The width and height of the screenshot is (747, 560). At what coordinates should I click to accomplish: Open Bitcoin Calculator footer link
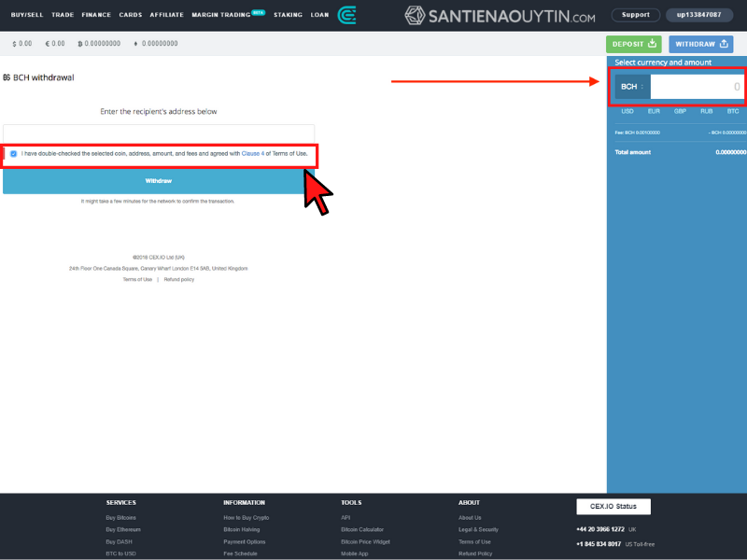pos(362,529)
